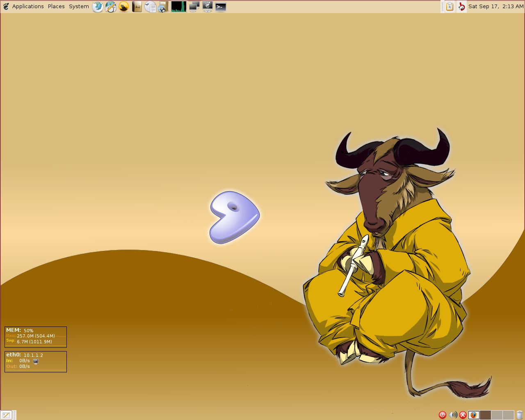The height and width of the screenshot is (420, 525).
Task: Click the GNOME foot logo icon
Action: coord(5,6)
